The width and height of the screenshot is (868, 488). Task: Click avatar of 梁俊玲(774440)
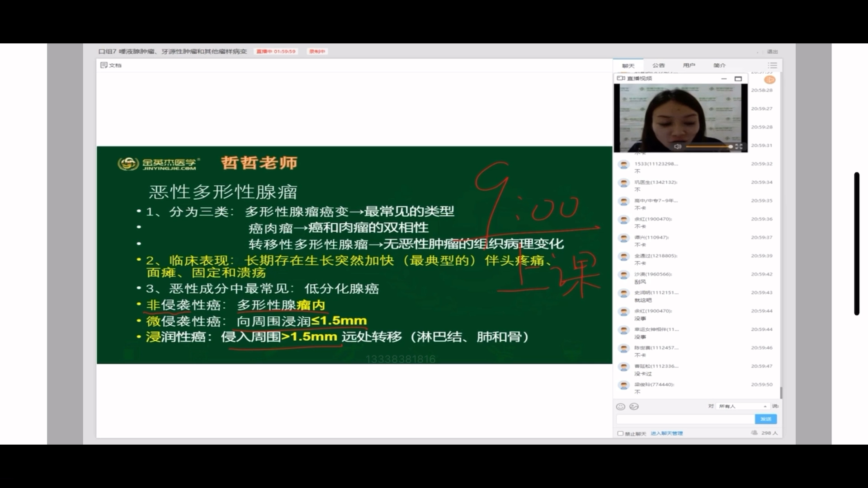624,385
